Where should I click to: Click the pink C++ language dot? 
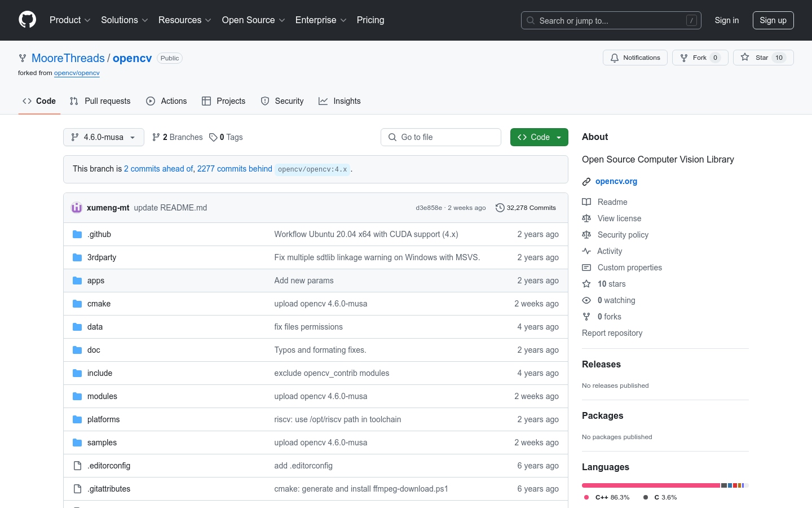pos(586,497)
